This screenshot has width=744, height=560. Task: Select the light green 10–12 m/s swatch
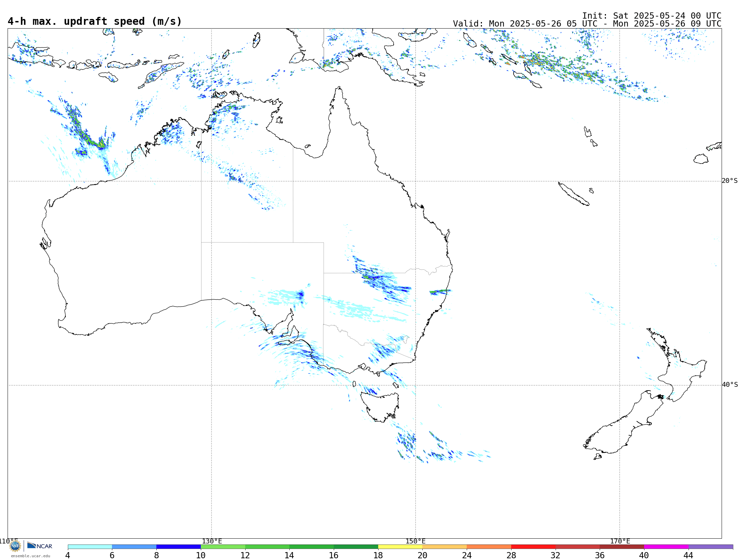point(223,547)
